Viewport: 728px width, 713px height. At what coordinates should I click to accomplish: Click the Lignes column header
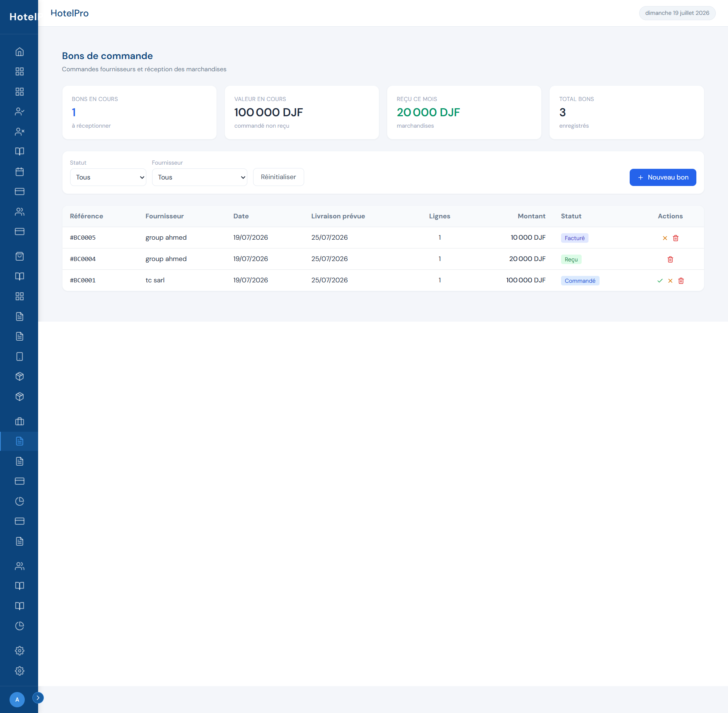coord(439,216)
